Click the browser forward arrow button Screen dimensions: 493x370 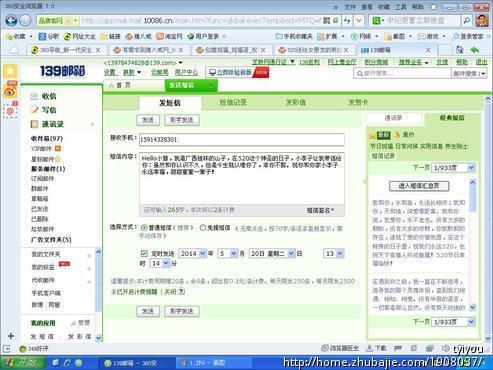pos(25,21)
